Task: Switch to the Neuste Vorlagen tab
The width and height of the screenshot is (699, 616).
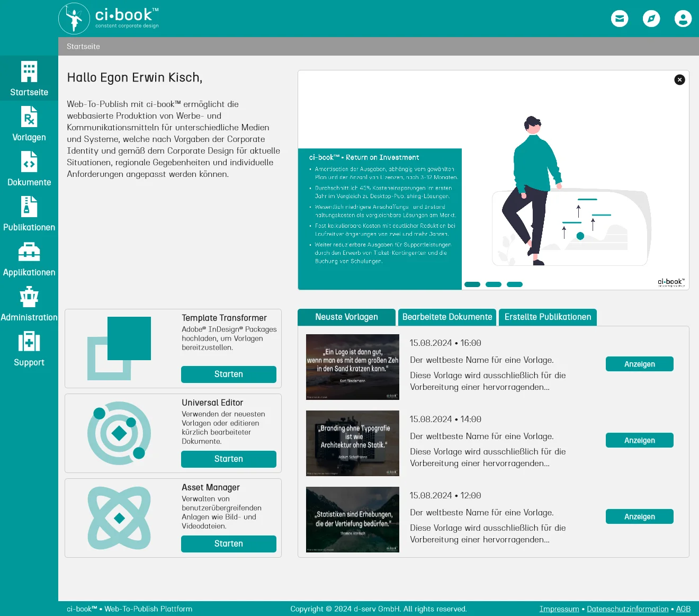Action: (346, 317)
